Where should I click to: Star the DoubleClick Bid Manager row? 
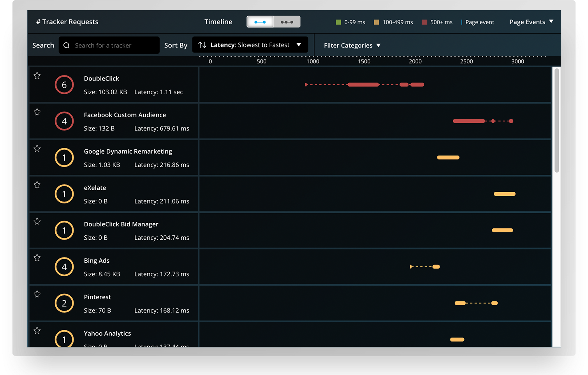click(37, 221)
